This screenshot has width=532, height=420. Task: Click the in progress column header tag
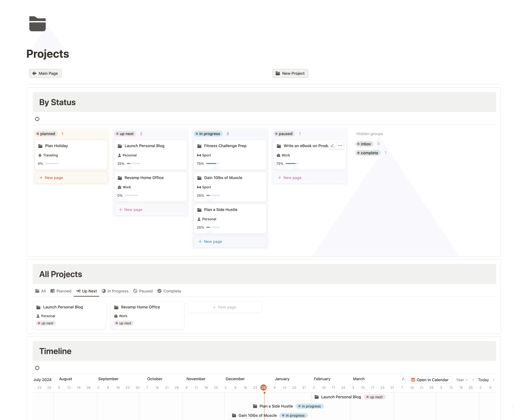point(208,134)
